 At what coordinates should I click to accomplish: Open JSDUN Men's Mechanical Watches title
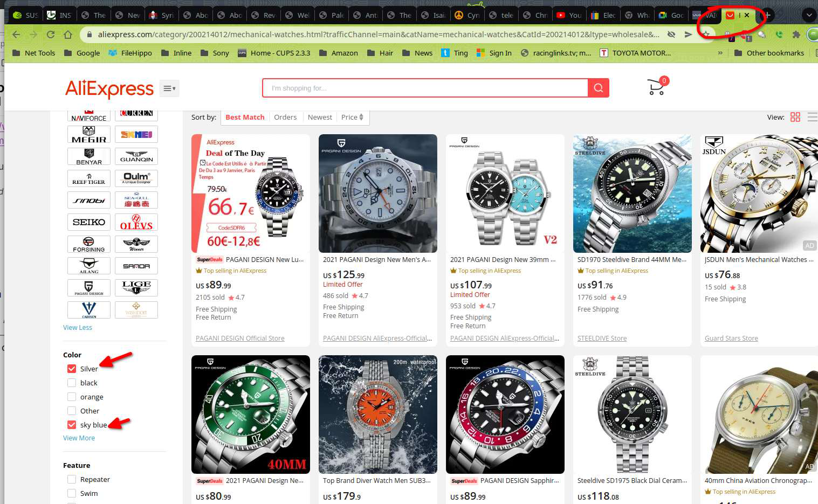pos(759,260)
